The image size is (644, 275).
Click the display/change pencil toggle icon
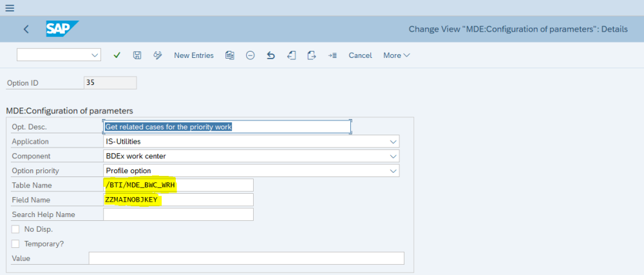(157, 55)
